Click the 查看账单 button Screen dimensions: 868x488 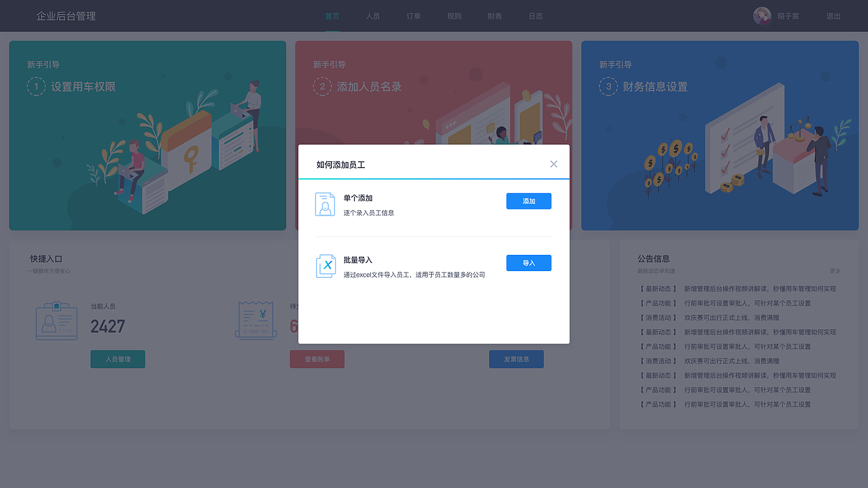pyautogui.click(x=317, y=359)
